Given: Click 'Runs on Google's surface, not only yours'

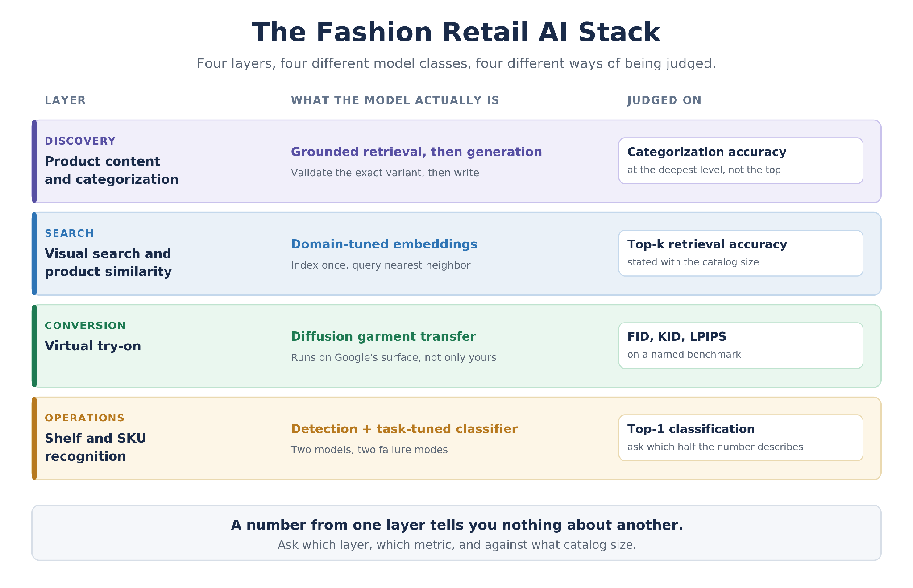Looking at the screenshot, I should [x=394, y=357].
